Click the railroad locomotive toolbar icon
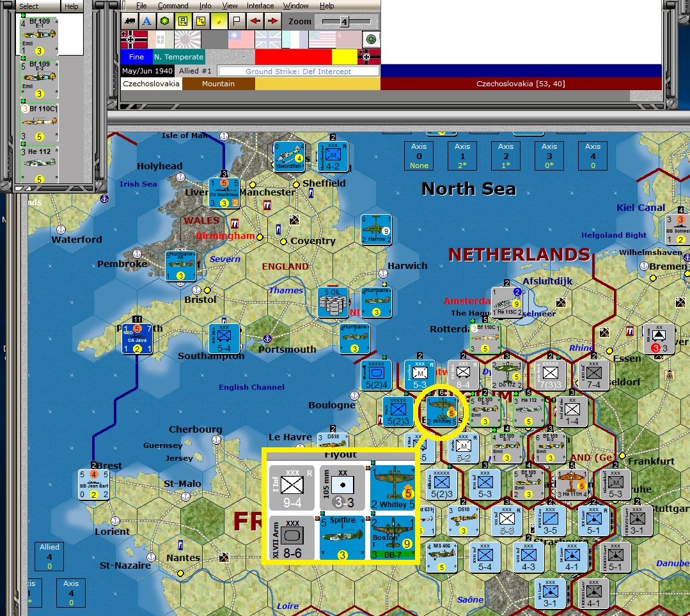690x616 pixels. (130, 20)
